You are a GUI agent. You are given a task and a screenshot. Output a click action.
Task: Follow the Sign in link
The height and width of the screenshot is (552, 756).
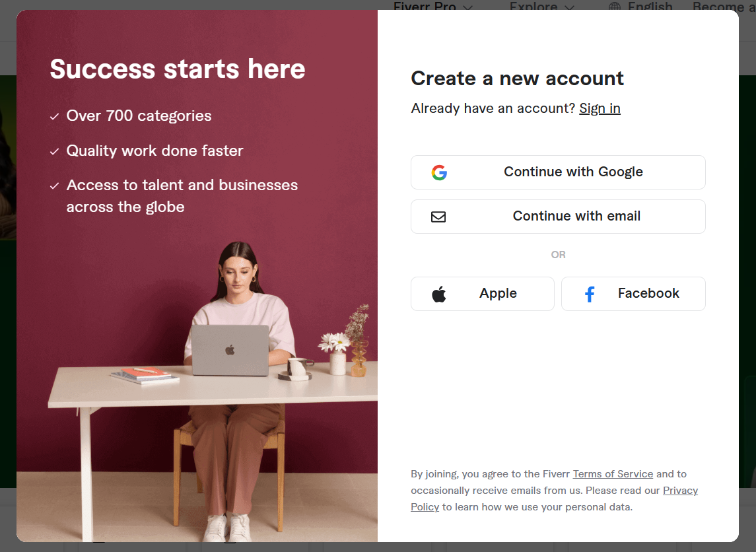(600, 108)
